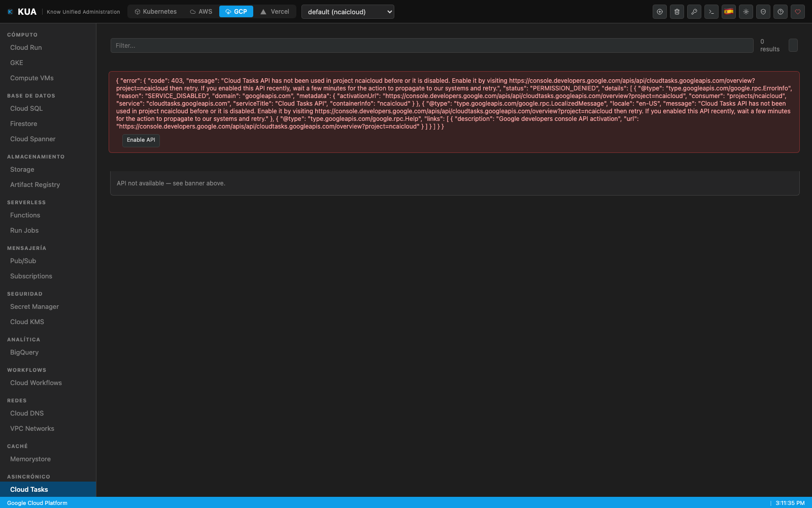The image size is (812, 508).
Task: Open Artifact Registry in sidebar
Action: (48, 185)
